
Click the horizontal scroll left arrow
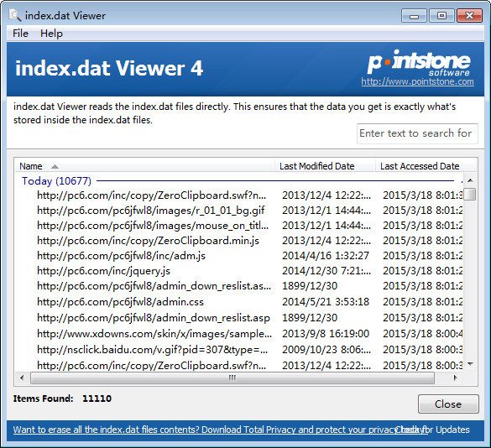[22, 378]
